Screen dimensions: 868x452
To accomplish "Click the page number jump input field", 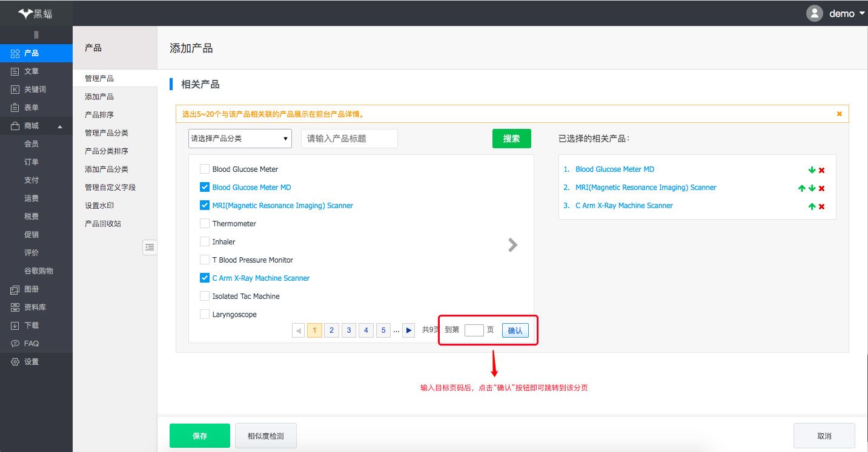I will (x=474, y=330).
